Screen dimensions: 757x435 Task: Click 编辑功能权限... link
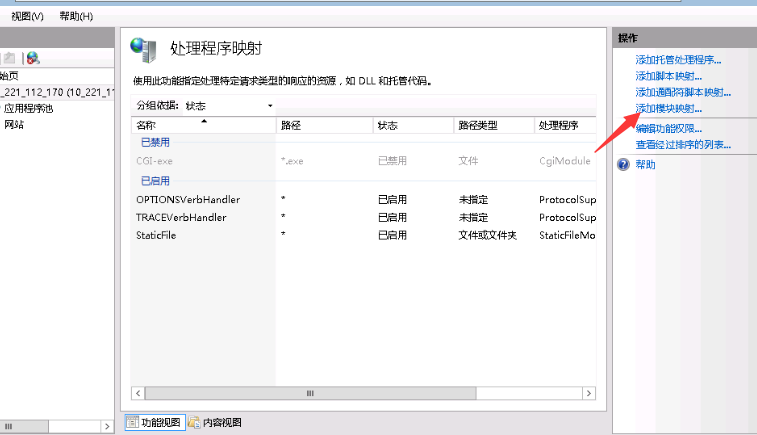pos(669,128)
